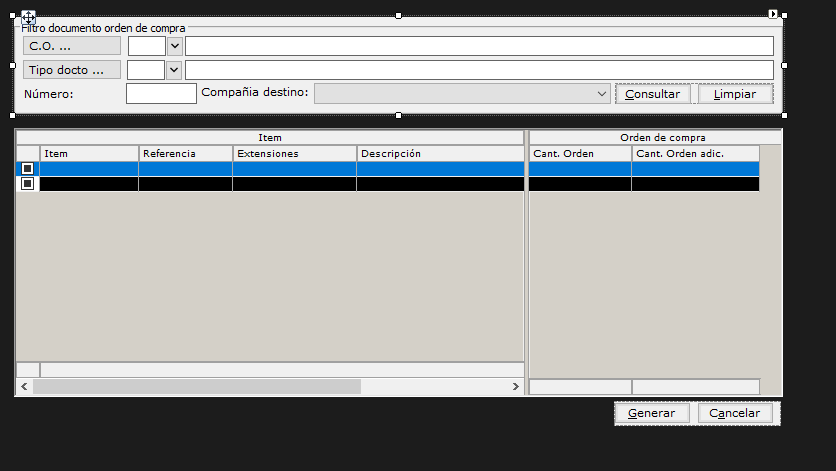This screenshot has width=836, height=471.
Task: Click the Número: label
Action: click(49, 94)
